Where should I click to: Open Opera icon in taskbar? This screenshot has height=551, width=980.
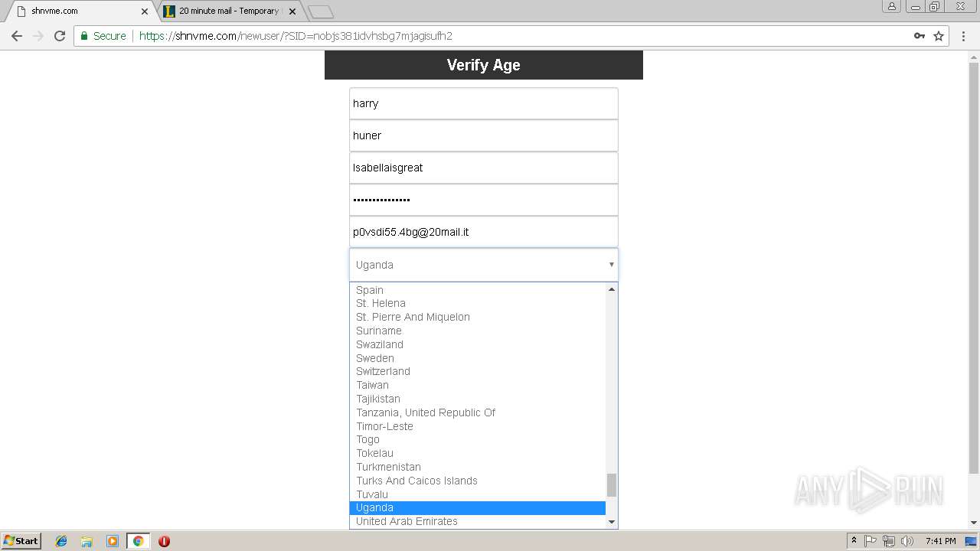tap(164, 541)
